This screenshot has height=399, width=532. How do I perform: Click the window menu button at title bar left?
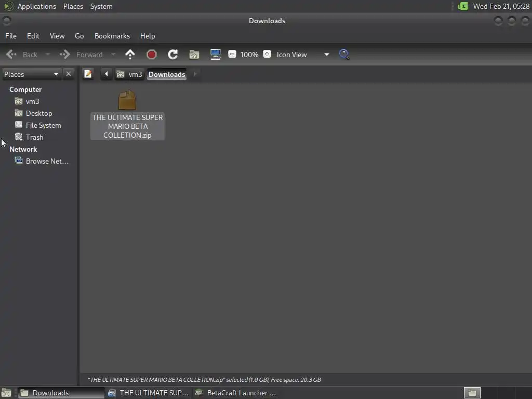pos(6,21)
